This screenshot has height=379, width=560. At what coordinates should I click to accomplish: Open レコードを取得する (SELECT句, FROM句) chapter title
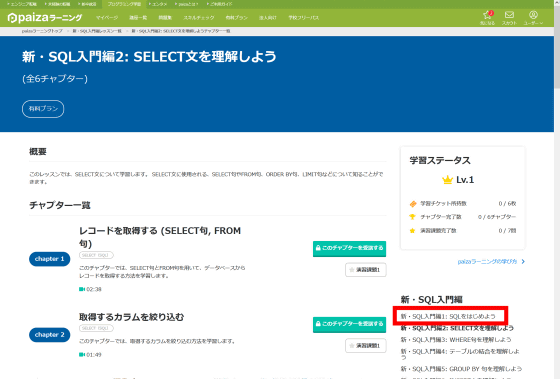coord(160,237)
